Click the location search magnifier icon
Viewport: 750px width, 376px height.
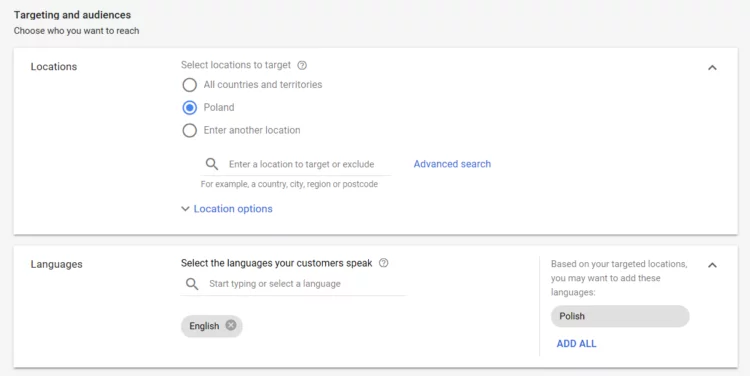[x=212, y=164]
